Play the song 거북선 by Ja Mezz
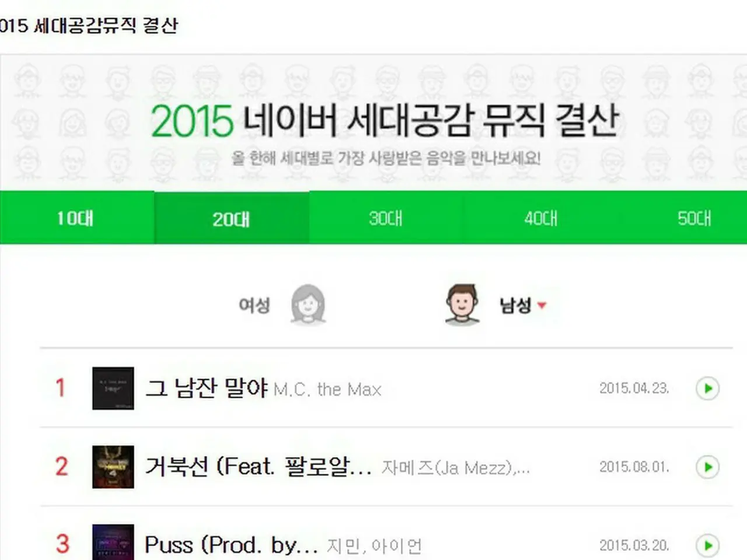 click(707, 467)
